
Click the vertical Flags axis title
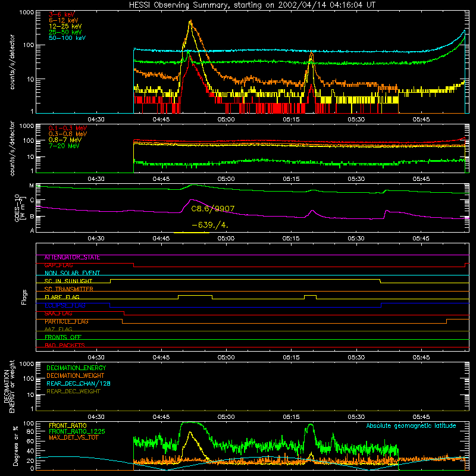[24, 297]
